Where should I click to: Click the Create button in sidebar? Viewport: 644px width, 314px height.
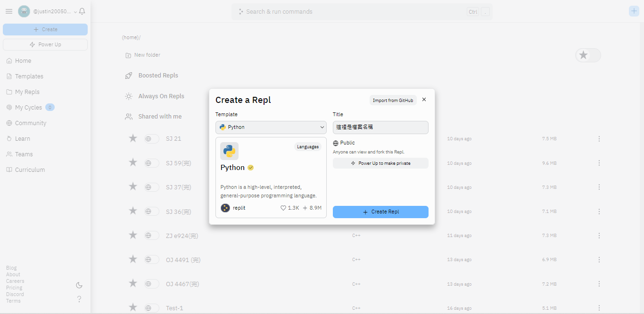point(45,29)
